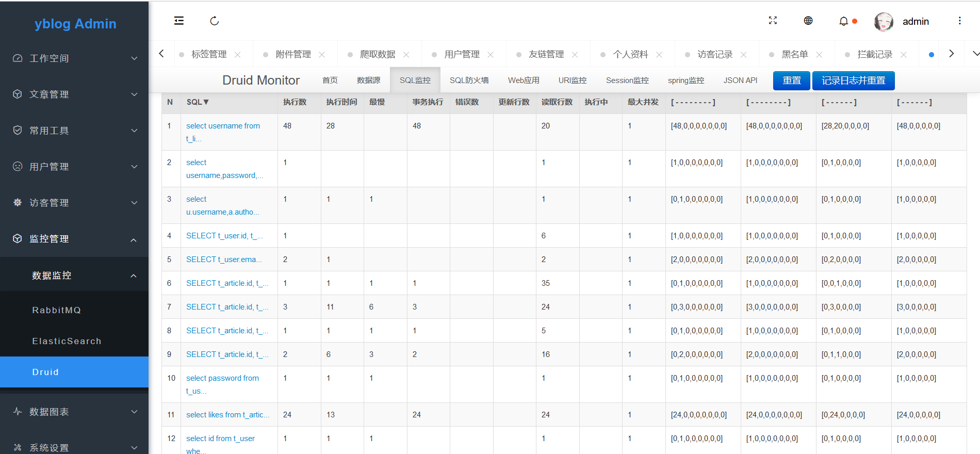This screenshot has height=454, width=980.
Task: Switch to spring监控 tab
Action: 686,80
